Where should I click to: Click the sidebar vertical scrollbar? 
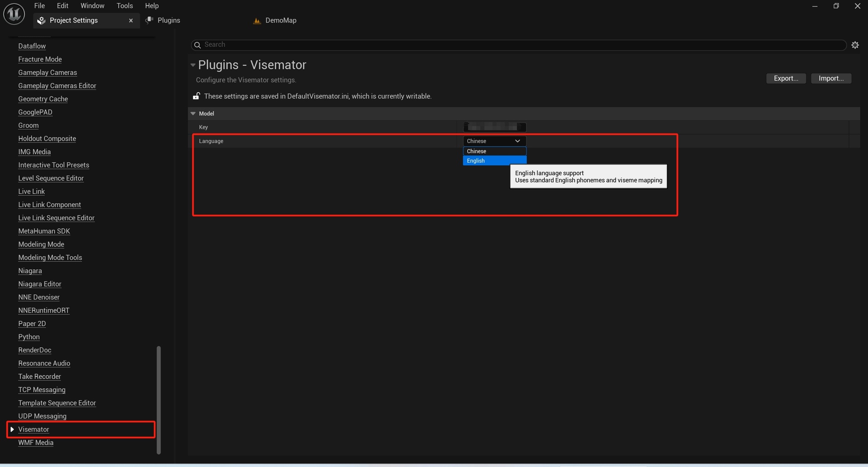point(158,400)
